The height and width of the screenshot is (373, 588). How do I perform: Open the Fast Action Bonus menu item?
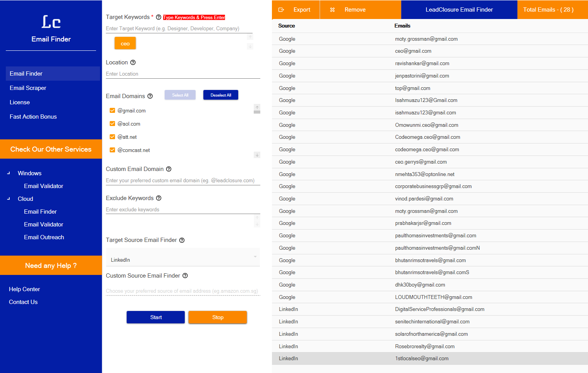[33, 117]
